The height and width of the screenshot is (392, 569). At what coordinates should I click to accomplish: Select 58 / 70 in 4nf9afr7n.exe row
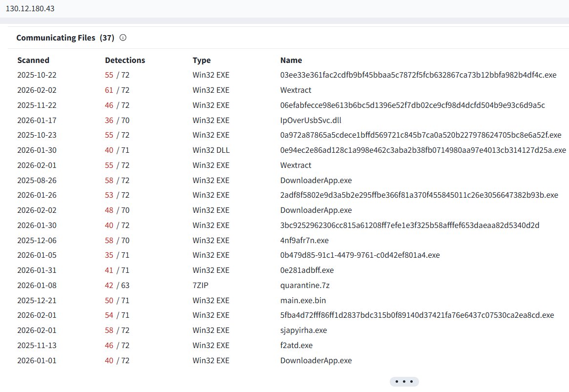pos(117,240)
